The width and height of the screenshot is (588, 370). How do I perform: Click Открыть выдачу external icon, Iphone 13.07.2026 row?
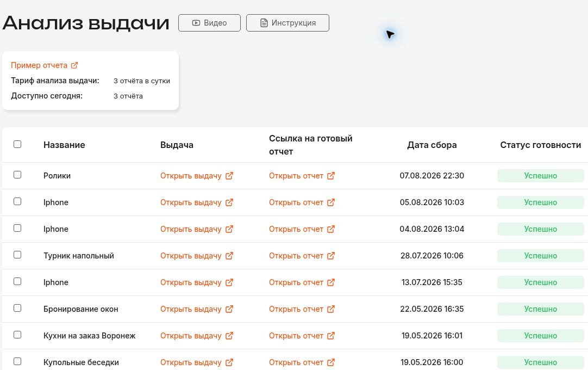pyautogui.click(x=229, y=282)
